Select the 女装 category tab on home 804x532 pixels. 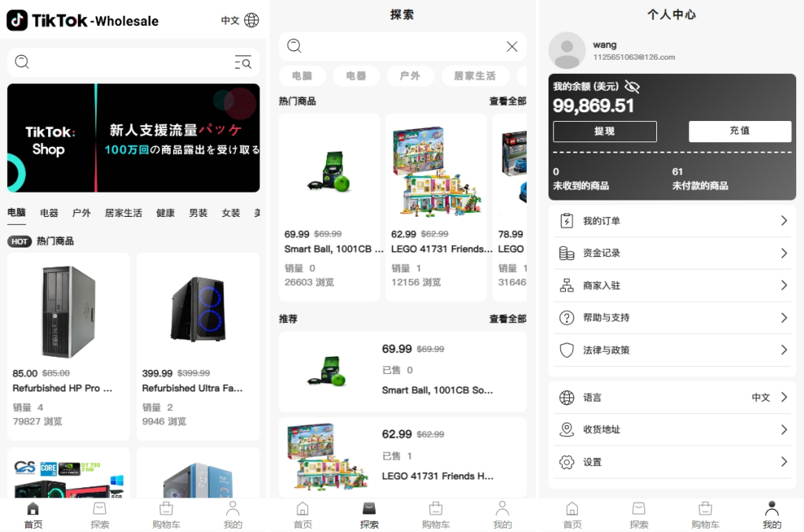[231, 213]
